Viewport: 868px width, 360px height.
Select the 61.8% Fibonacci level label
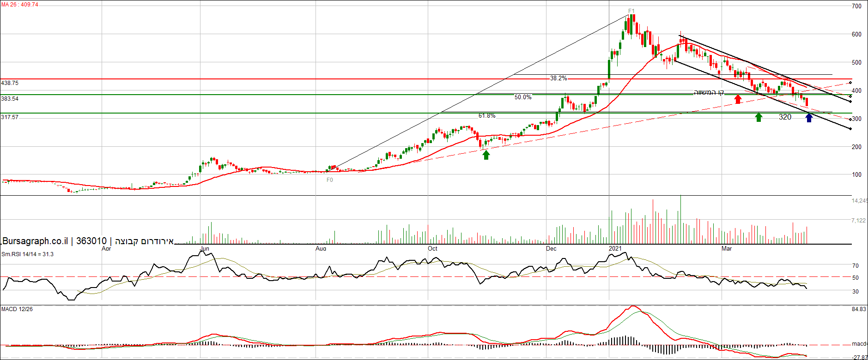click(x=486, y=116)
